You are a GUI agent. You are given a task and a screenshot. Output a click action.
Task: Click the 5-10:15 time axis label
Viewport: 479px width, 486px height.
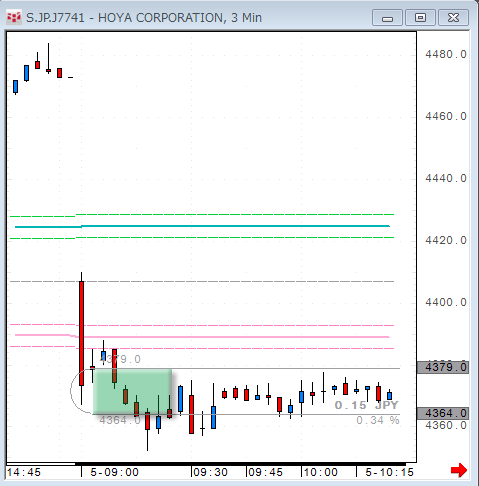pyautogui.click(x=389, y=472)
